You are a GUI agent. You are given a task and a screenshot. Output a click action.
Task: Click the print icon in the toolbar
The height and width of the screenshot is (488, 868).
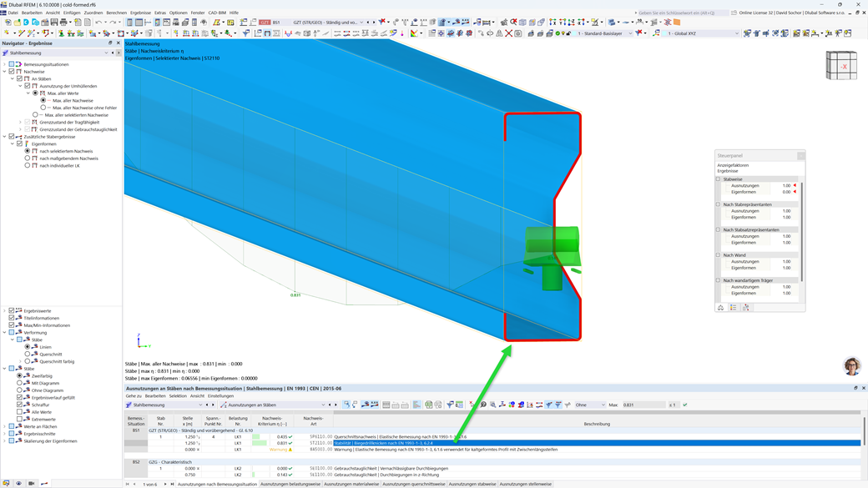[x=63, y=23]
